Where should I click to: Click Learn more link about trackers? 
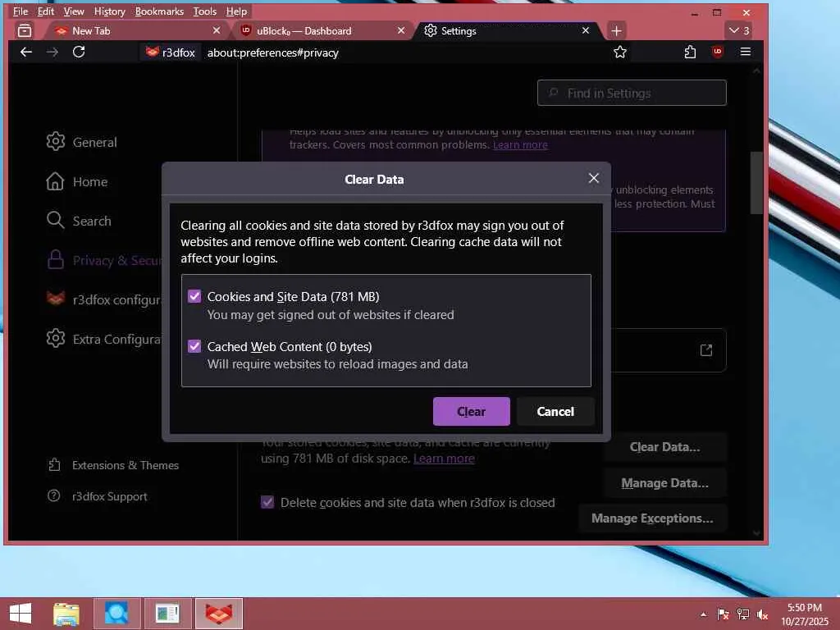[519, 144]
